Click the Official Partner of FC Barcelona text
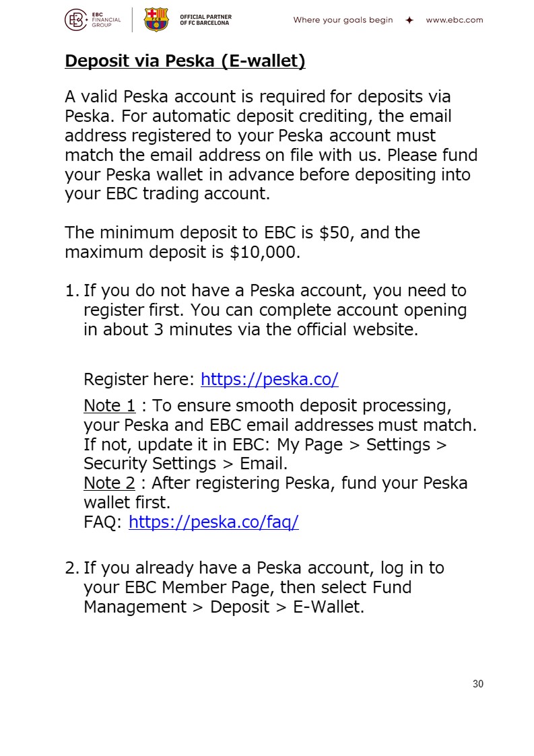This screenshot has height=756, width=534. tap(205, 20)
